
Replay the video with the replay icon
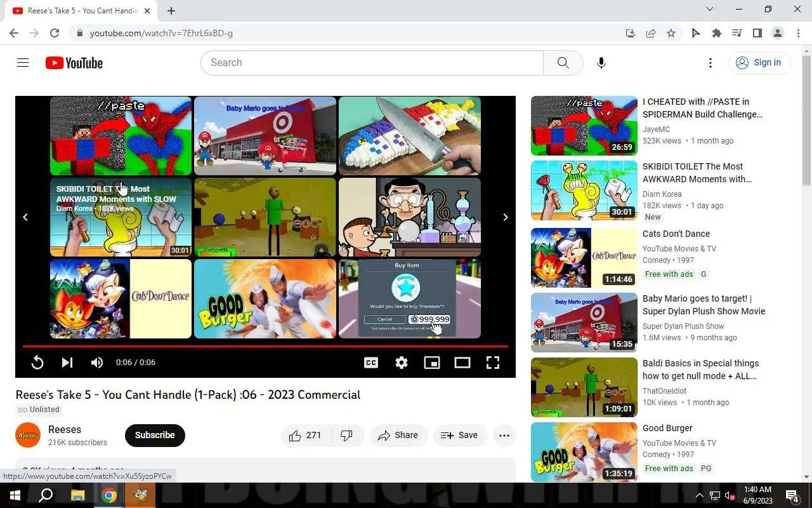click(x=37, y=363)
